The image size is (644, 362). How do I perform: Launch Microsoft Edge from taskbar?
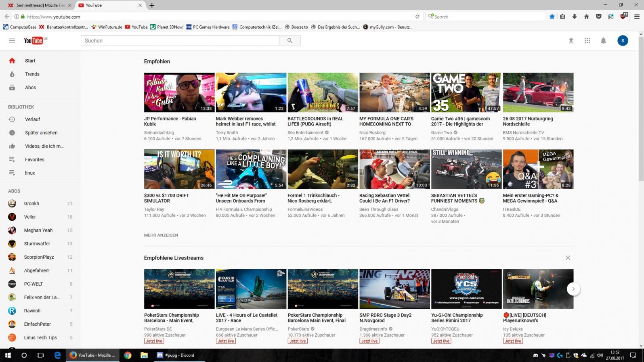(x=57, y=355)
